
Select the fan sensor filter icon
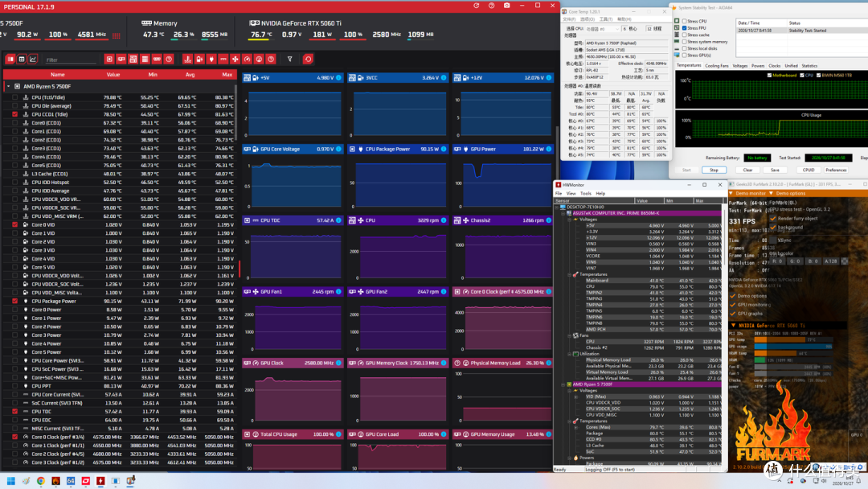[x=235, y=60]
